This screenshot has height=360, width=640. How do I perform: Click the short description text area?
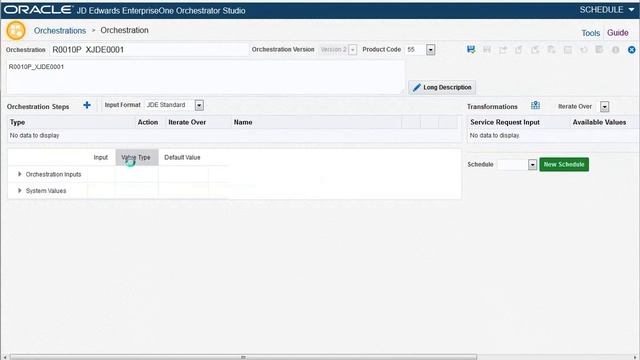(x=205, y=77)
